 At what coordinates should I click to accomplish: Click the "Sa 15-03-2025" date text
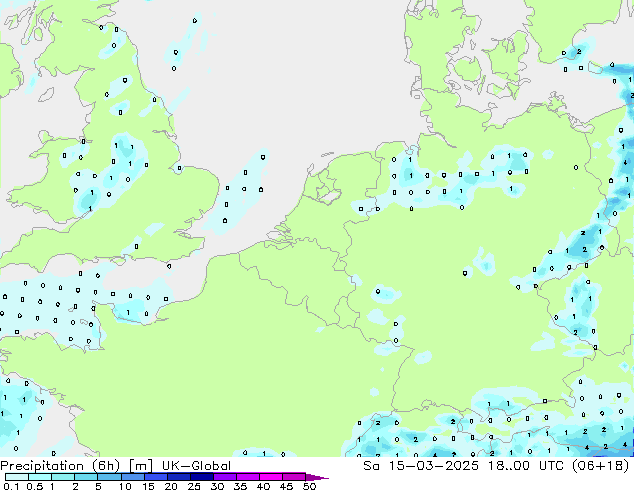[421, 466]
